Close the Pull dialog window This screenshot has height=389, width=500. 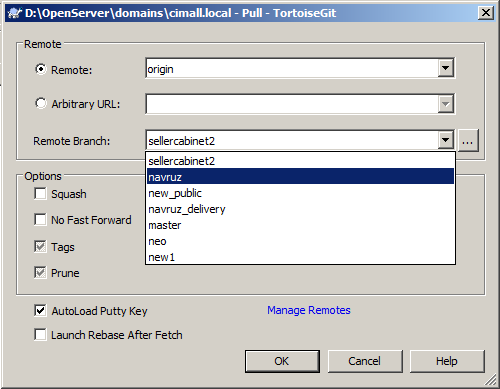(x=485, y=13)
